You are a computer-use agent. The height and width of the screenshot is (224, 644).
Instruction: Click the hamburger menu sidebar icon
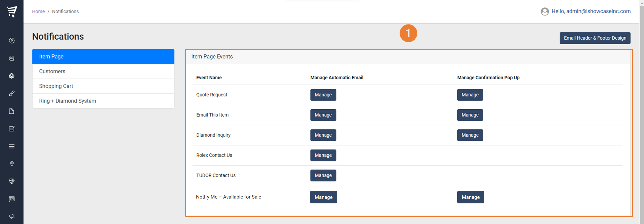pos(12,146)
